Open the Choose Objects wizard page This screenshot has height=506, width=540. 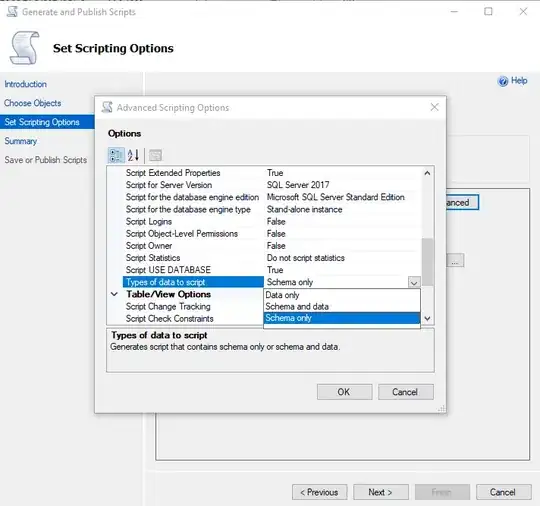pyautogui.click(x=33, y=103)
